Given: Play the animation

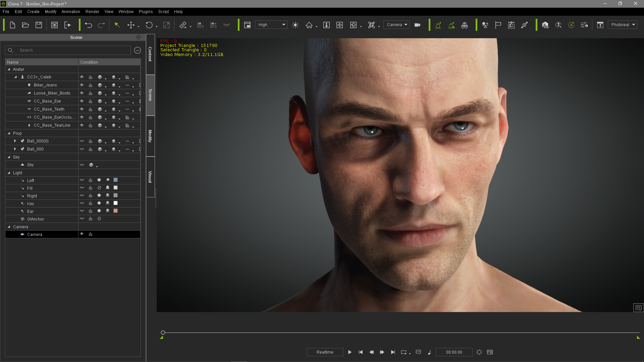Looking at the screenshot, I should pos(350,352).
